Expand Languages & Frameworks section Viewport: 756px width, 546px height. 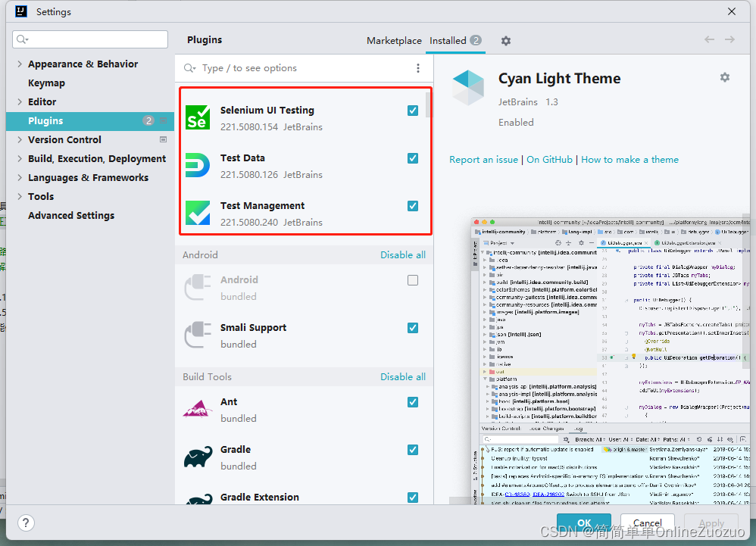coord(20,177)
